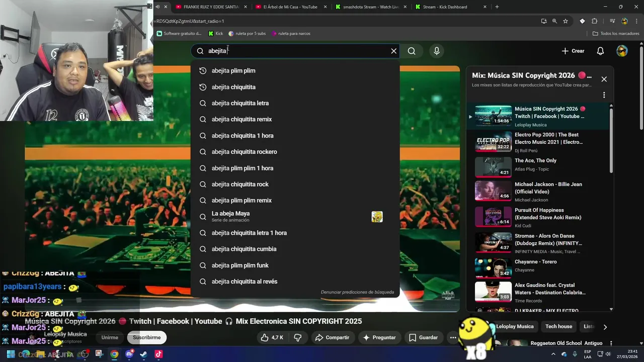The width and height of the screenshot is (644, 362).
Task: Open 'Software gratuito d...' bookmark
Action: 179,34
